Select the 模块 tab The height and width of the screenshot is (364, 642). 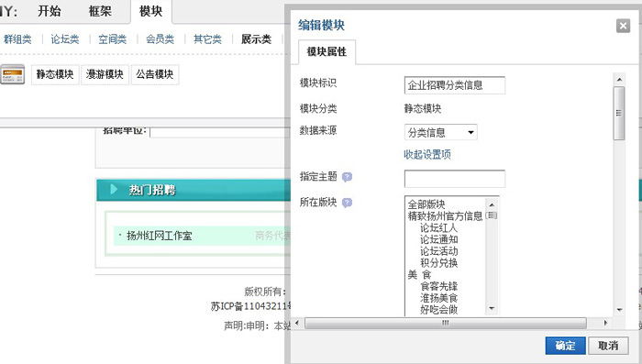point(150,11)
